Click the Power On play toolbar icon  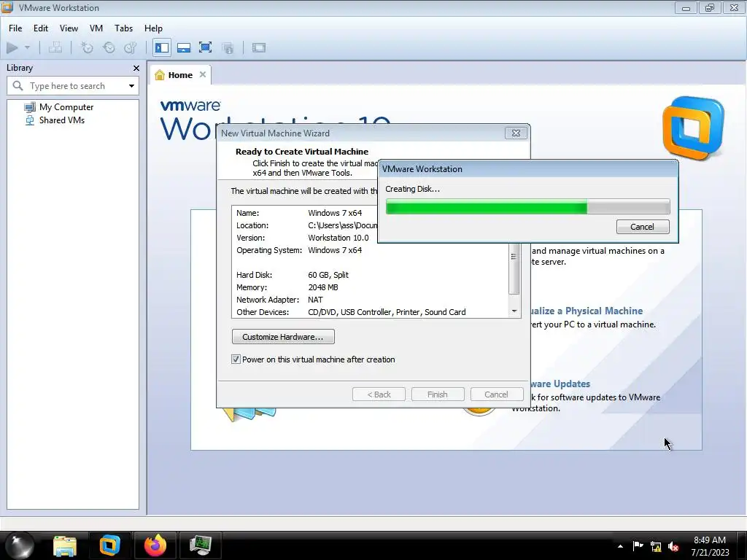coord(12,47)
